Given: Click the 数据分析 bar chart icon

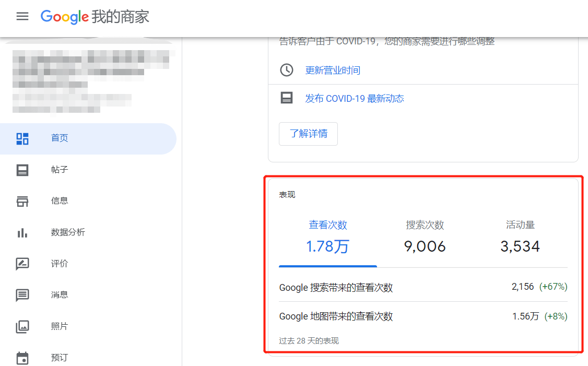Looking at the screenshot, I should pos(22,233).
